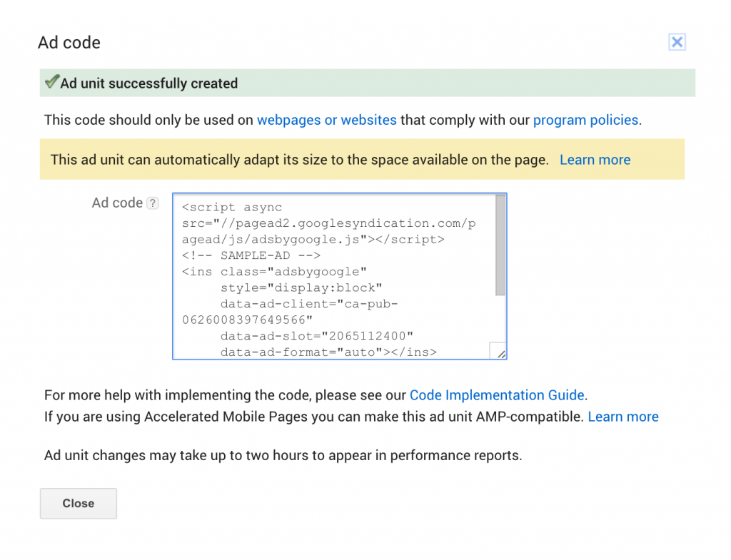Close the dialog with the X icon
This screenshot has height=560, width=731.
[677, 42]
